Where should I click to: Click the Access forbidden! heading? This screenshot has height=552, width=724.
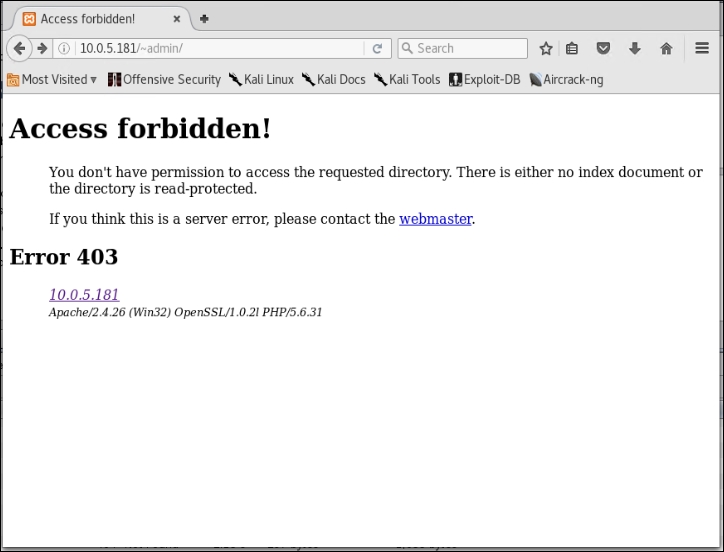(x=140, y=128)
